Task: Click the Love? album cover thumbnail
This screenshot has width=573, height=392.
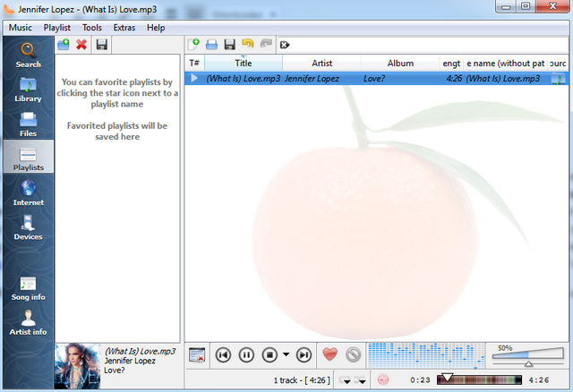Action: point(78,366)
